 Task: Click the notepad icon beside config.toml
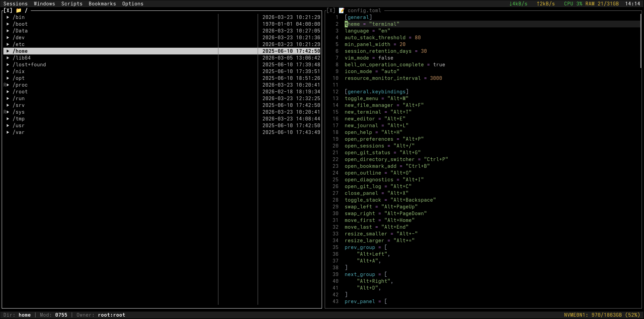[342, 10]
